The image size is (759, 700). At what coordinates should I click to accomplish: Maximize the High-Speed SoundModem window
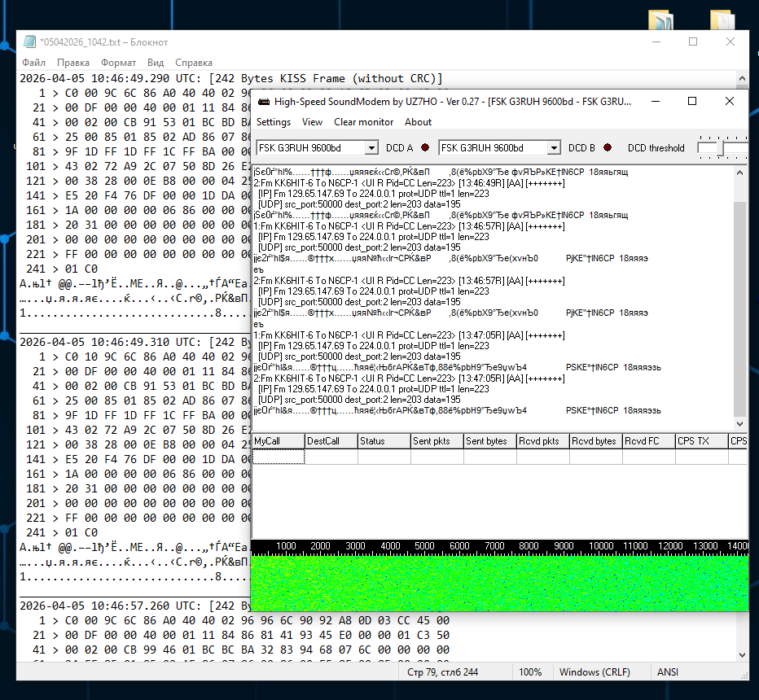[692, 102]
